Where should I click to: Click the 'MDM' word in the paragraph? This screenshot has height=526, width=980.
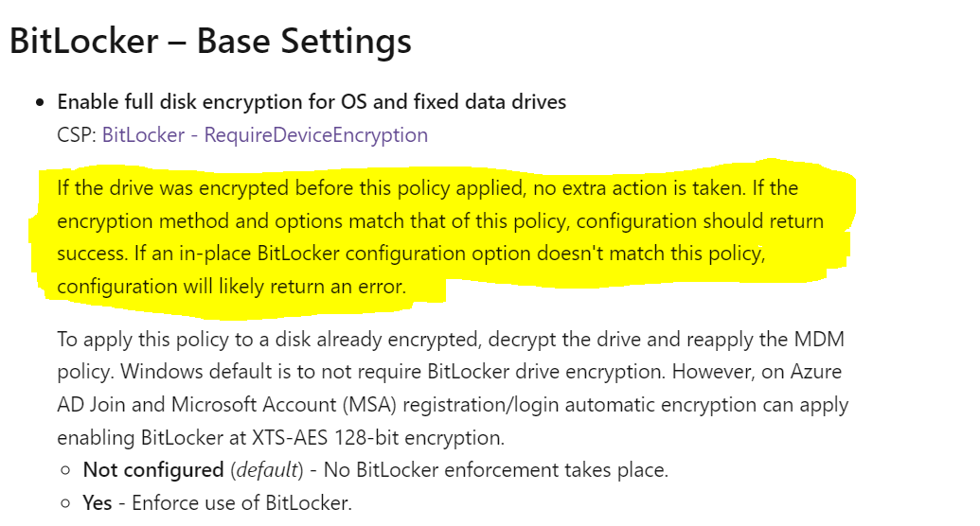click(819, 340)
